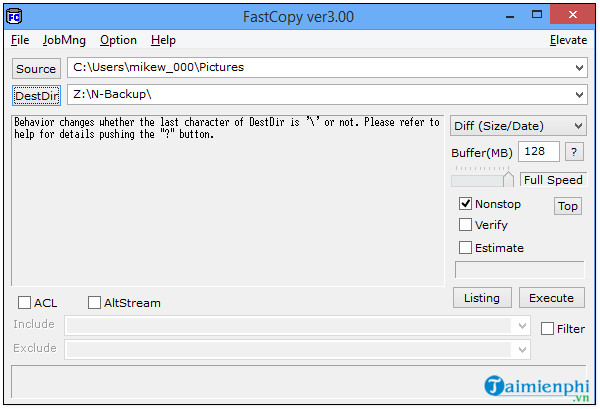Click the Elevate menu item
Viewport: 600px width, 409px height.
[x=568, y=40]
